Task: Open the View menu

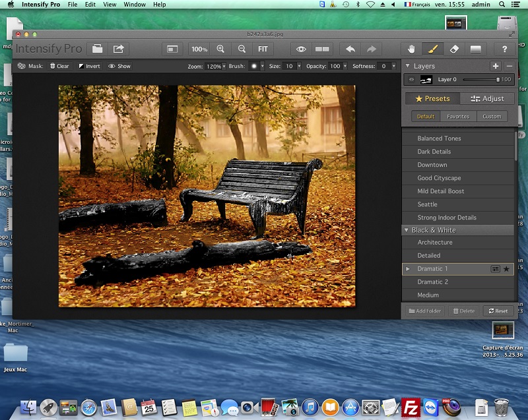Action: click(x=110, y=5)
